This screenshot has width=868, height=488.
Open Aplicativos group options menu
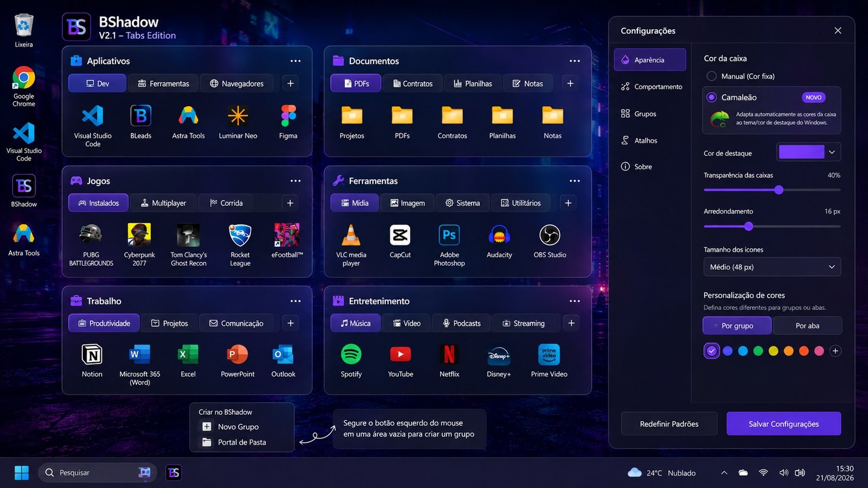(x=295, y=61)
